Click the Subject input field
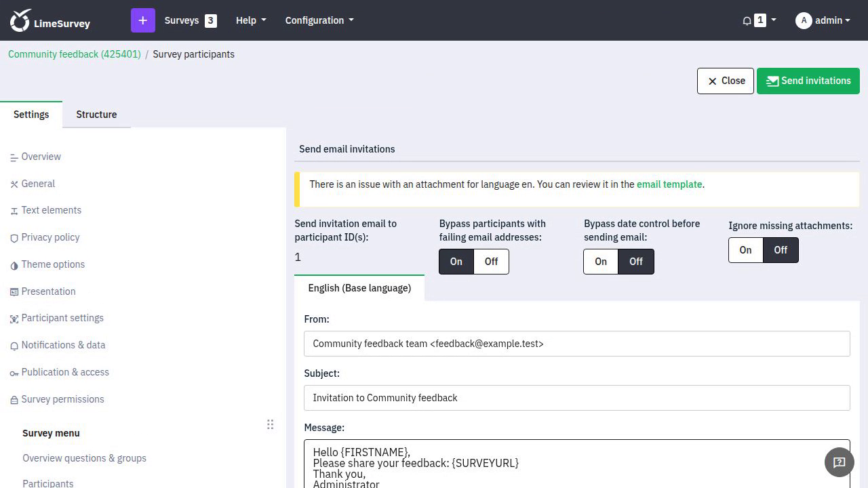The width and height of the screenshot is (868, 488). [x=577, y=398]
